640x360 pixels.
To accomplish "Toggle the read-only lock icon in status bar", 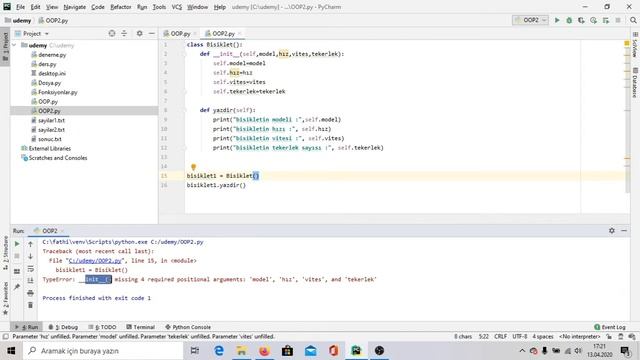I will 609,337.
